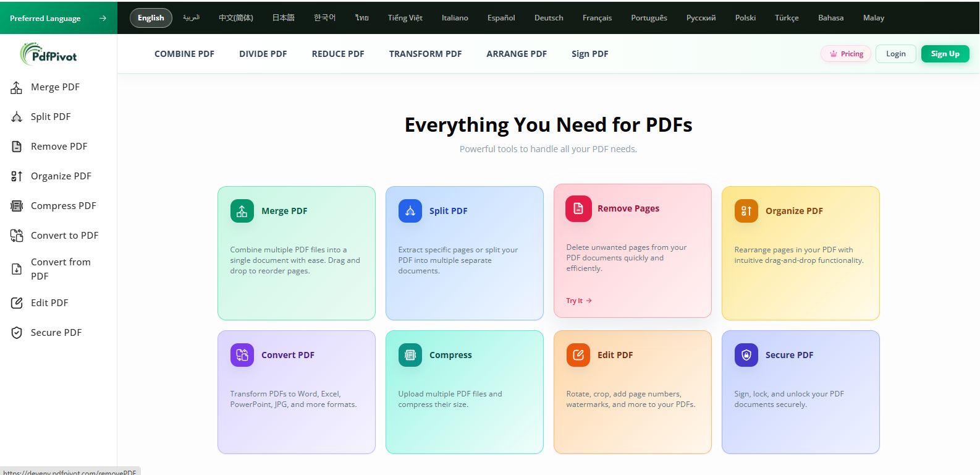Open the TRANSFORM PDF menu

(425, 54)
